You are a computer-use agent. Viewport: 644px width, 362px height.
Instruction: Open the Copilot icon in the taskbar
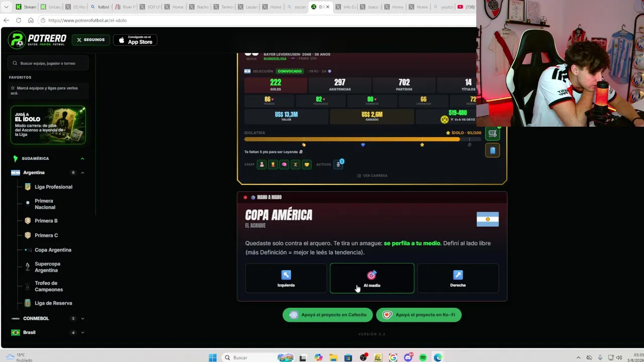[x=318, y=357]
